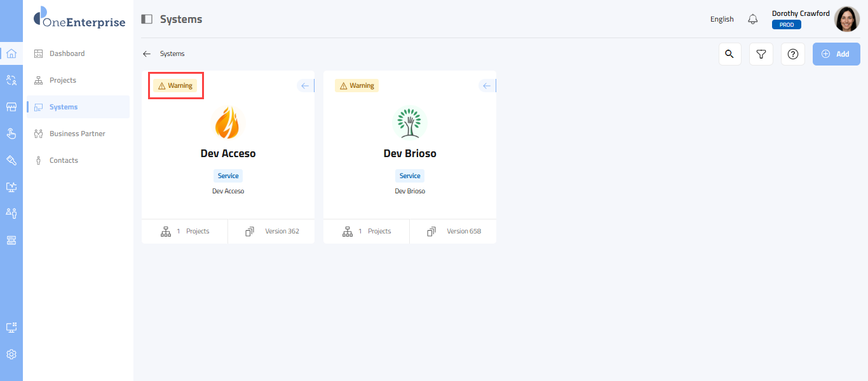868x381 pixels.
Task: Select Contacts in the side menu
Action: [x=64, y=160]
